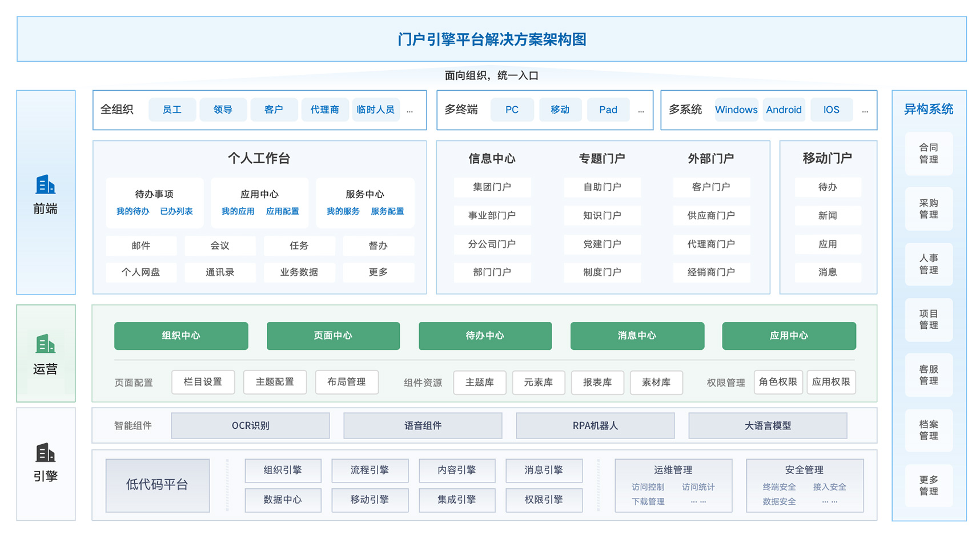This screenshot has height=535, width=980.
Task: Click the 服务配置 link under 服务中心
Action: click(x=387, y=211)
